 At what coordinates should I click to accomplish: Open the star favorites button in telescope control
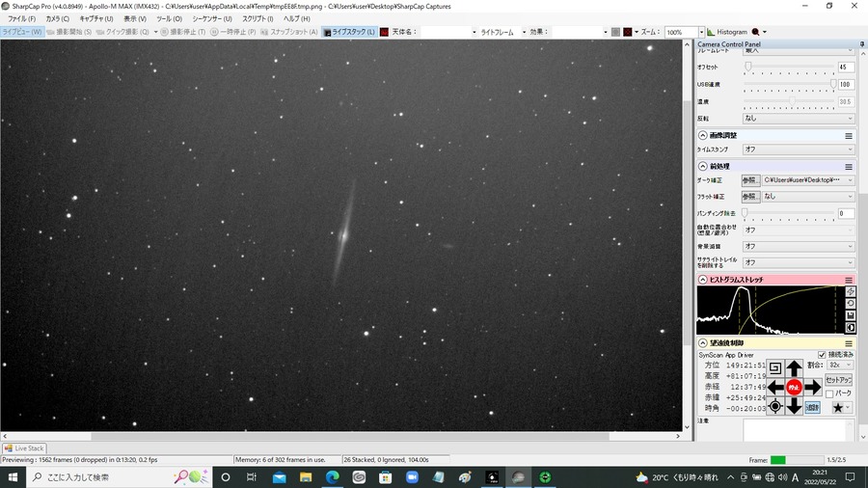pyautogui.click(x=841, y=408)
